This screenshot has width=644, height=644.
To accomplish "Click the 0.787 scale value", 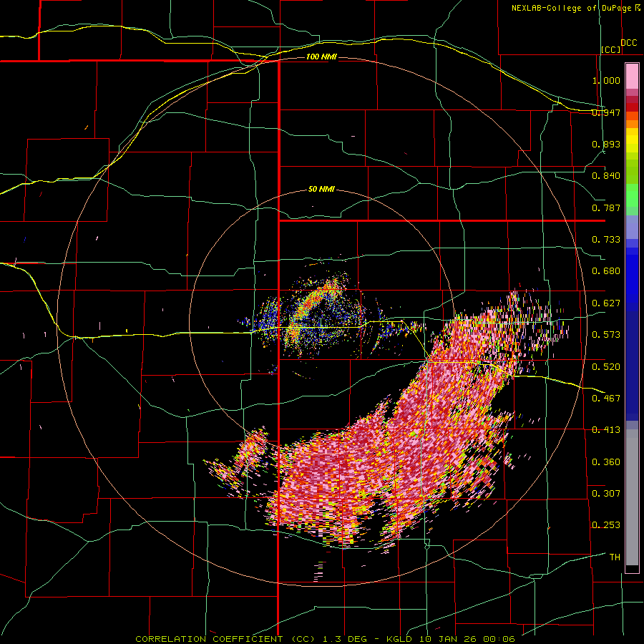I will (x=606, y=208).
